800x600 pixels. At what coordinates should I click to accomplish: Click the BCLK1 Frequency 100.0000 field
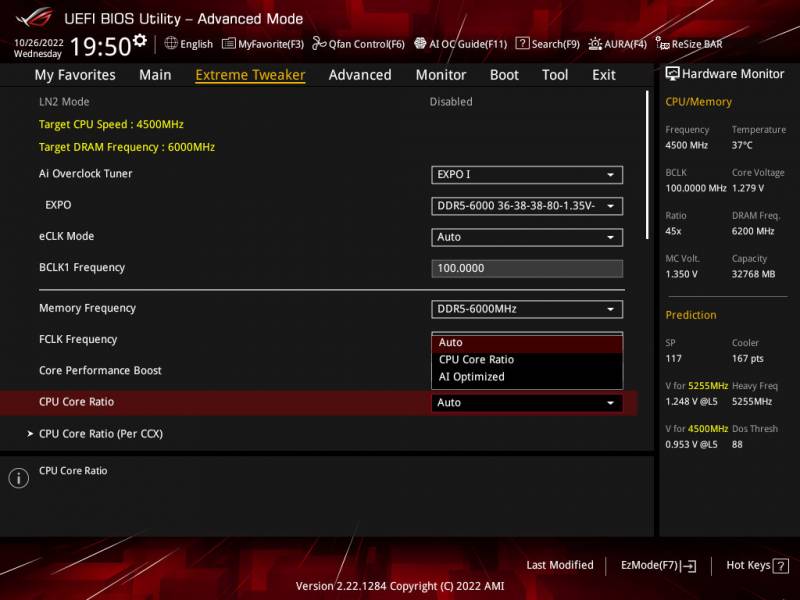tap(527, 268)
